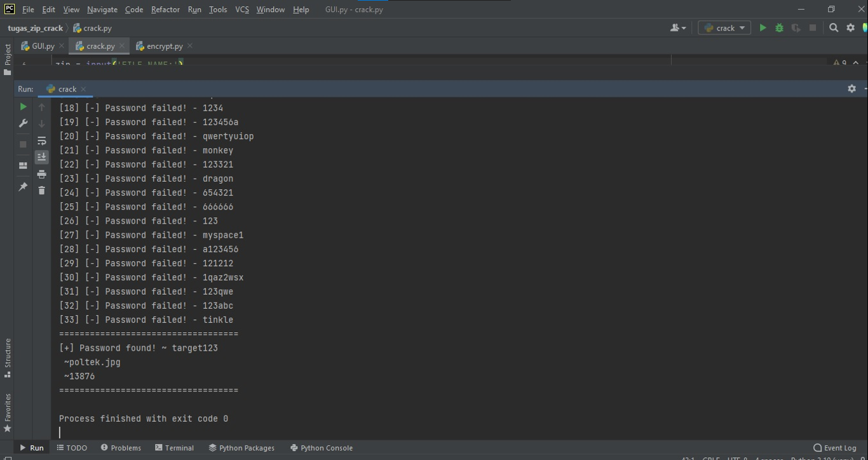Open the File menu
Viewport: 868px width, 460px height.
pos(28,10)
